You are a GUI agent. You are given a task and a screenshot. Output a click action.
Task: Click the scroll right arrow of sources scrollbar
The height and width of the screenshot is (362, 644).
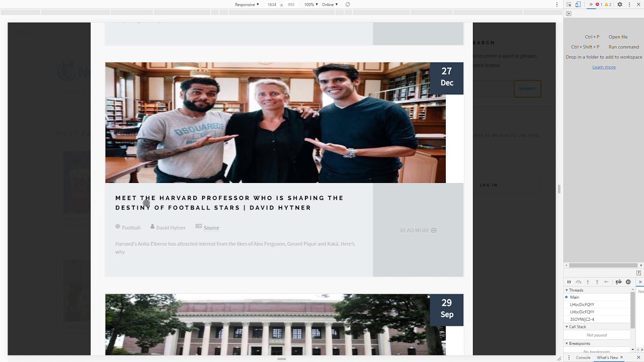[640, 265]
